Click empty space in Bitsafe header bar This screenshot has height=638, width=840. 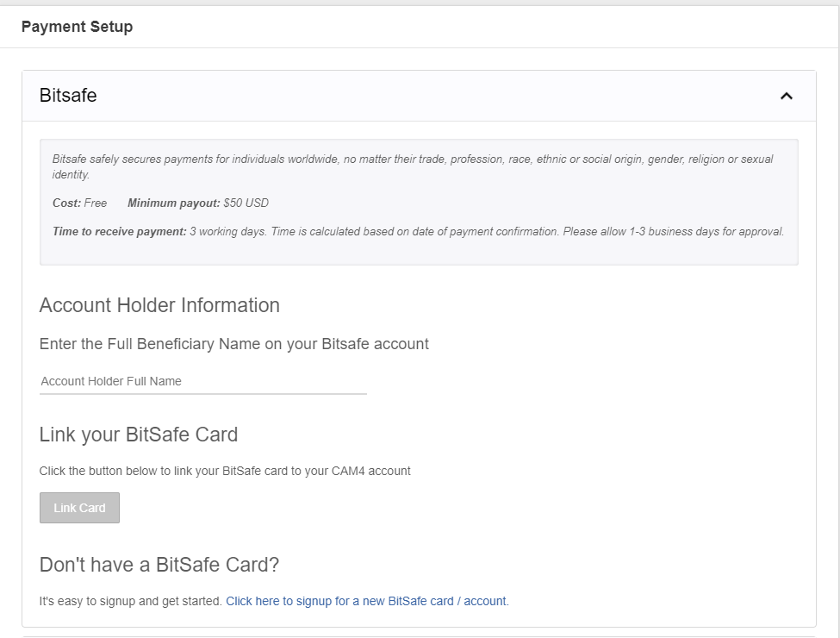tap(431, 96)
